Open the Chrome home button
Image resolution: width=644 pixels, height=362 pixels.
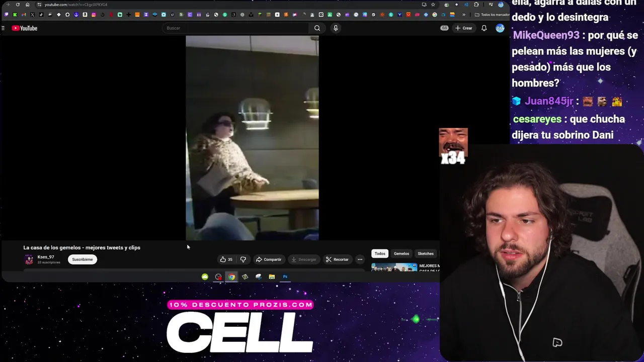[27, 5]
